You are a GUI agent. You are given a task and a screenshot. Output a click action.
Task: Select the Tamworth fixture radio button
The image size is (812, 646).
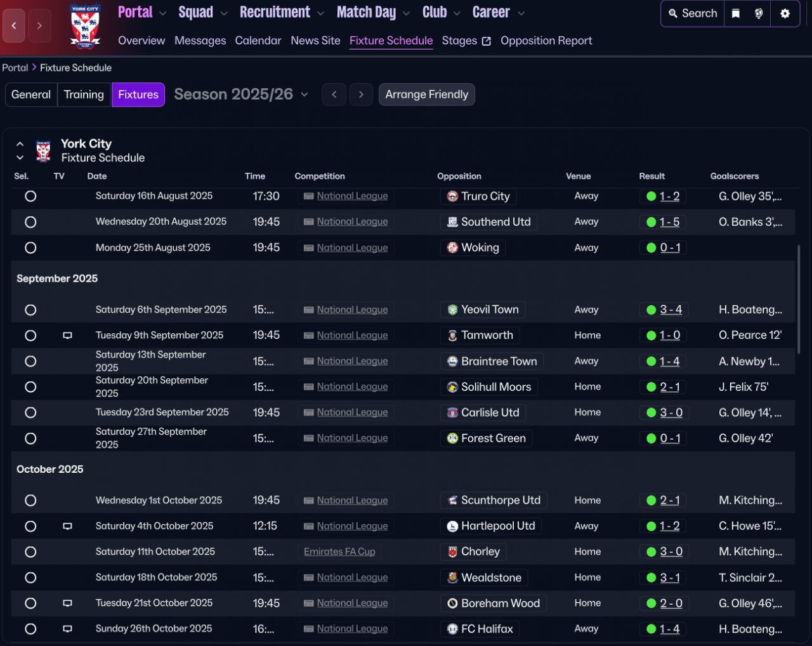30,336
